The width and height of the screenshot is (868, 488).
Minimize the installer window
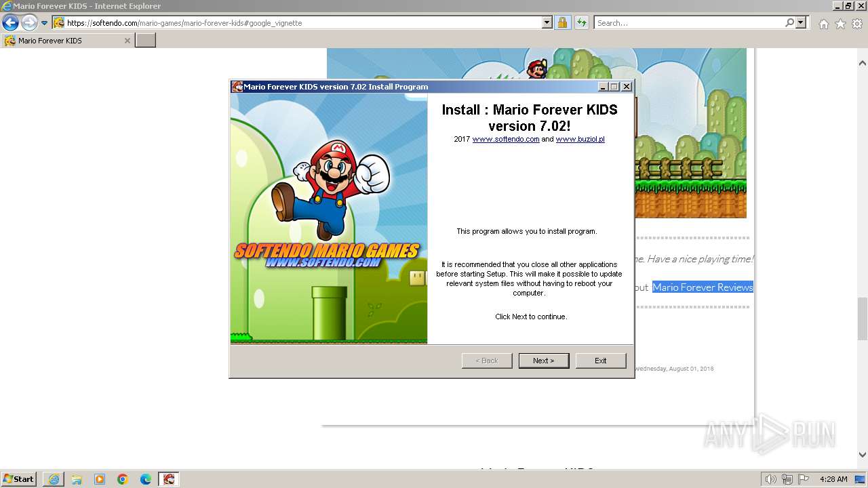(x=603, y=87)
